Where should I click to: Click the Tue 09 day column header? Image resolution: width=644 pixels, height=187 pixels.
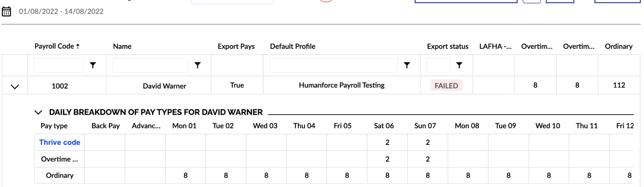[506, 126]
